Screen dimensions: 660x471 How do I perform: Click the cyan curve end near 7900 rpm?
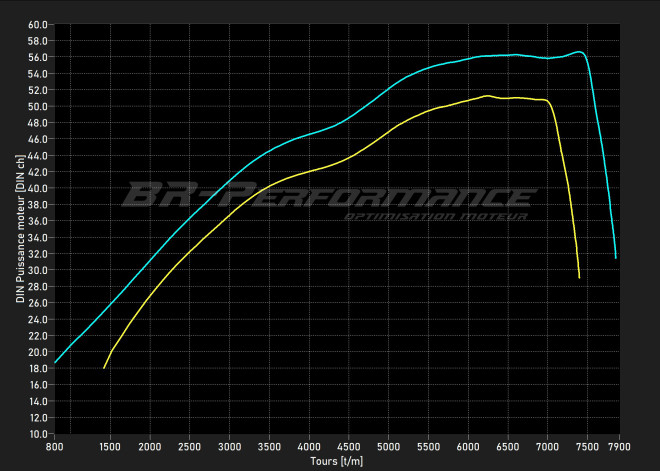tap(616, 257)
